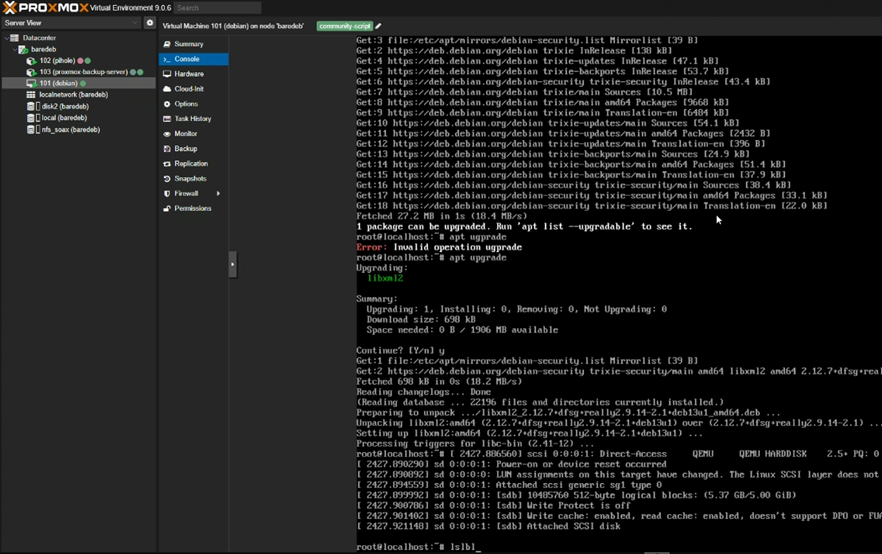
Task: Open the Monitor tab
Action: [193, 134]
